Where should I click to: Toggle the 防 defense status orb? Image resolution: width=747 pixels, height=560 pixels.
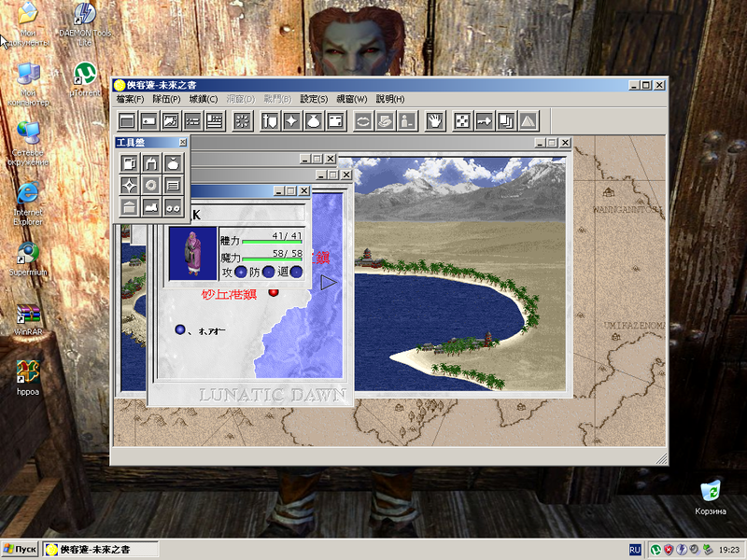click(268, 273)
